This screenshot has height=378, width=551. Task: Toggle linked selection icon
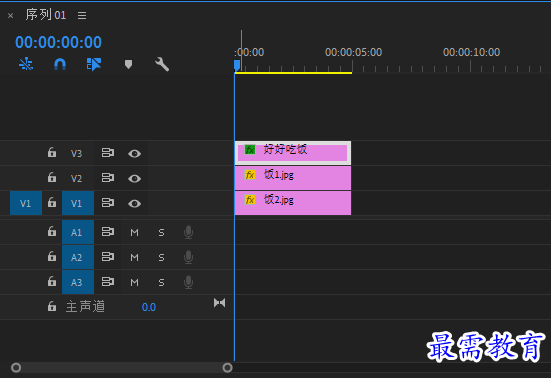(94, 64)
